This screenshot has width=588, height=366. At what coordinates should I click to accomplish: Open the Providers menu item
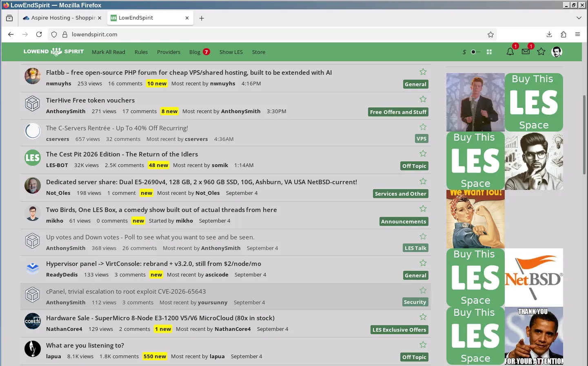pyautogui.click(x=169, y=52)
